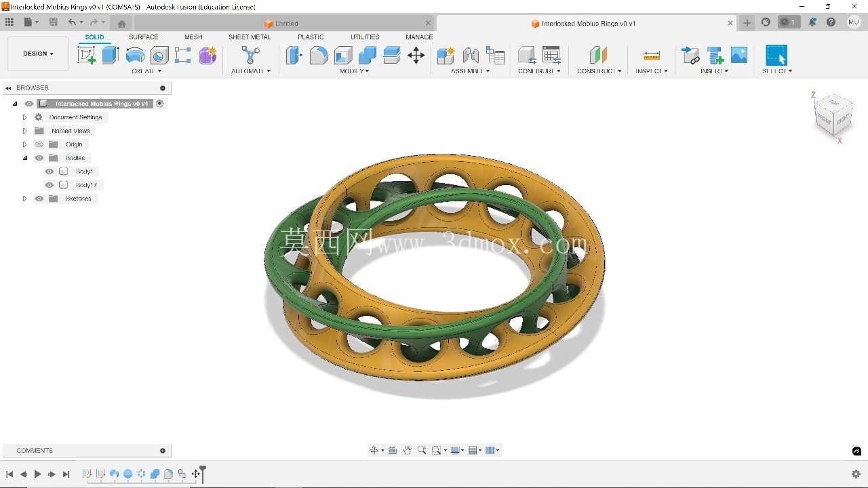868x488 pixels.
Task: Select the Measure tool
Action: point(652,55)
